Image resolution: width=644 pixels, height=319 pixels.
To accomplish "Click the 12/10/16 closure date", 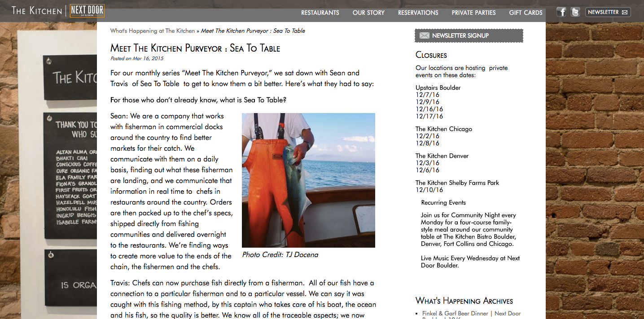I will point(429,190).
